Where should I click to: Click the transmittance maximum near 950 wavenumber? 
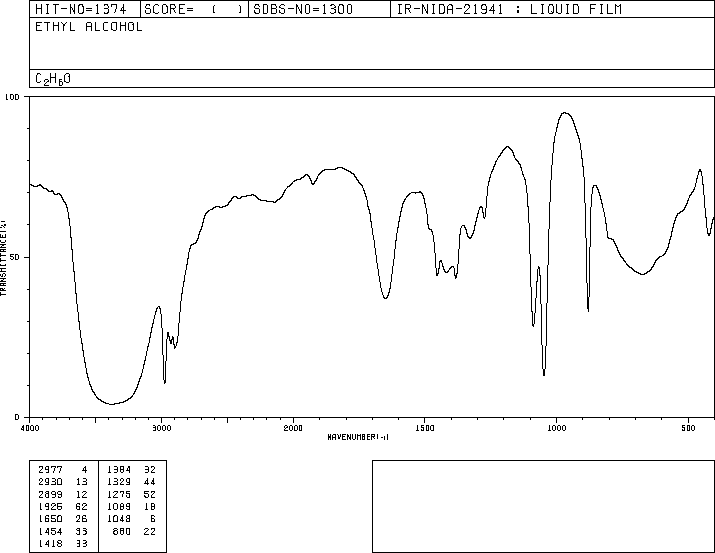pyautogui.click(x=565, y=113)
